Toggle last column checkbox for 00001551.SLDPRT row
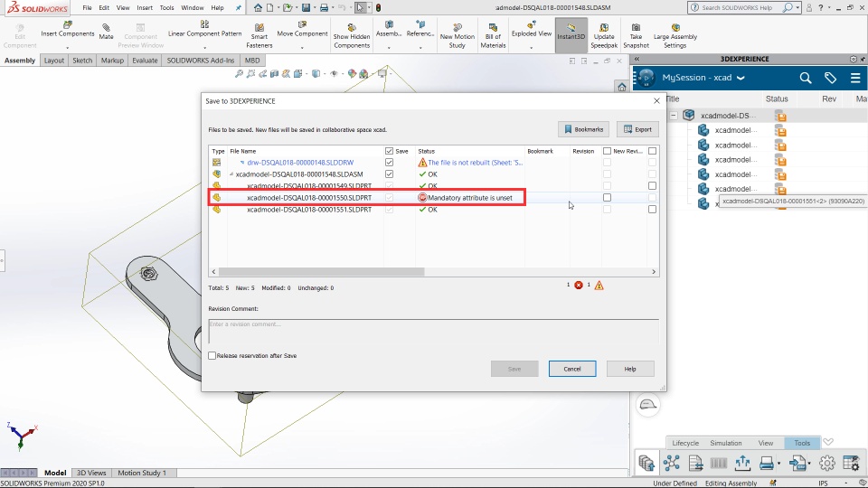 tap(652, 209)
